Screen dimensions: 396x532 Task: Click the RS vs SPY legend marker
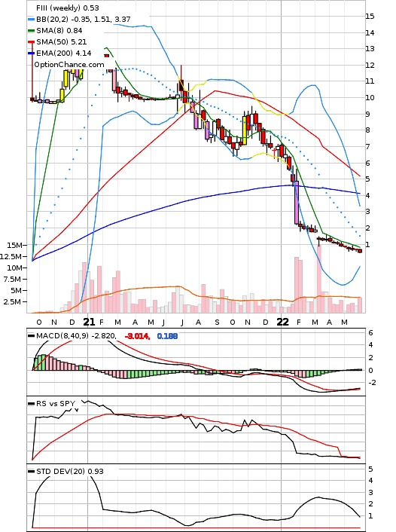coord(31,404)
